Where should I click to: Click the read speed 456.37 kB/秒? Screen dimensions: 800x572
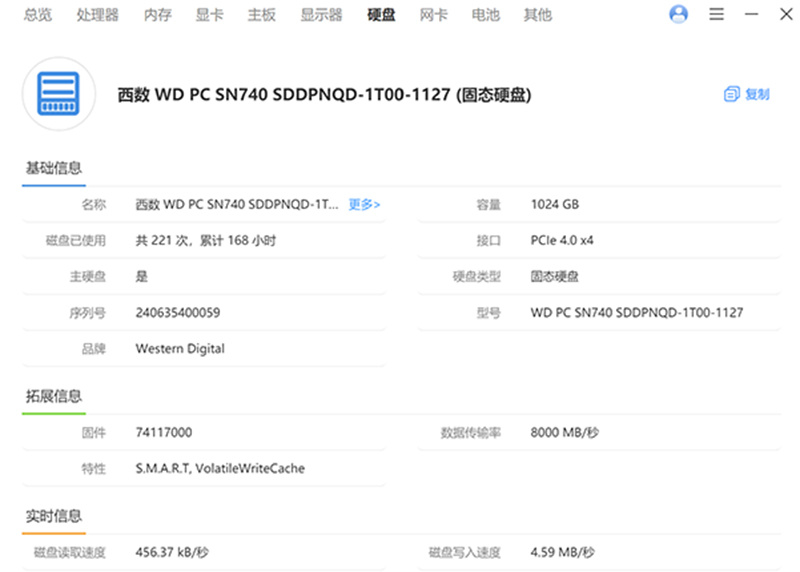tap(172, 552)
